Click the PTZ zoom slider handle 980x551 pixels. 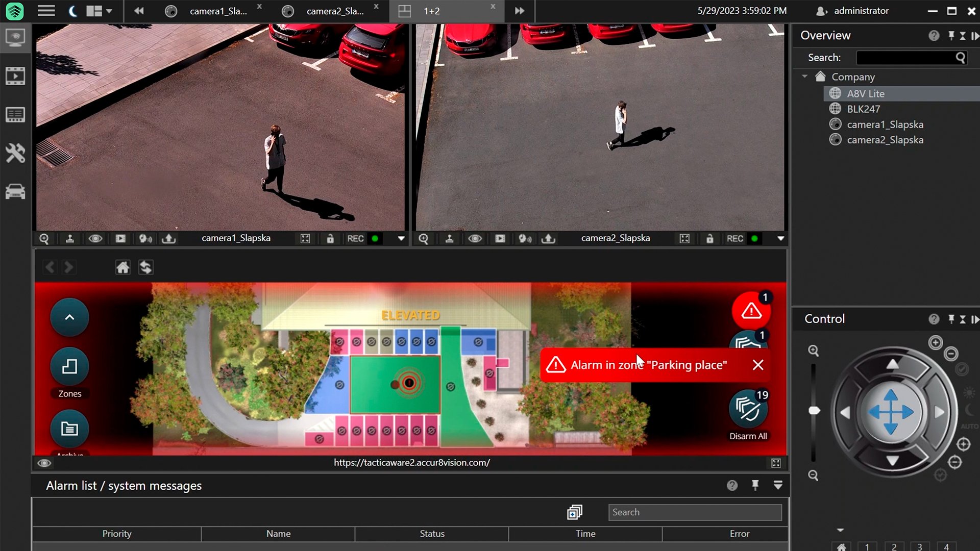[814, 411]
